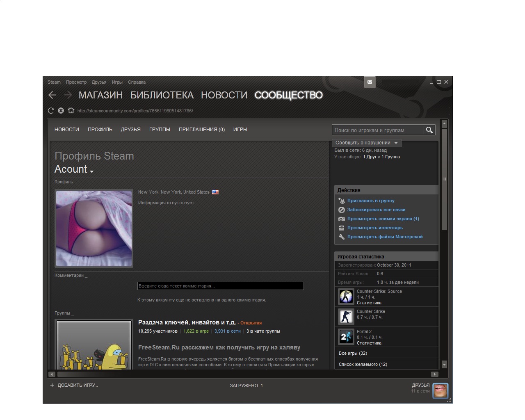Click 1 Друг mutual friends link
Image resolution: width=525 pixels, height=420 pixels.
coord(370,157)
